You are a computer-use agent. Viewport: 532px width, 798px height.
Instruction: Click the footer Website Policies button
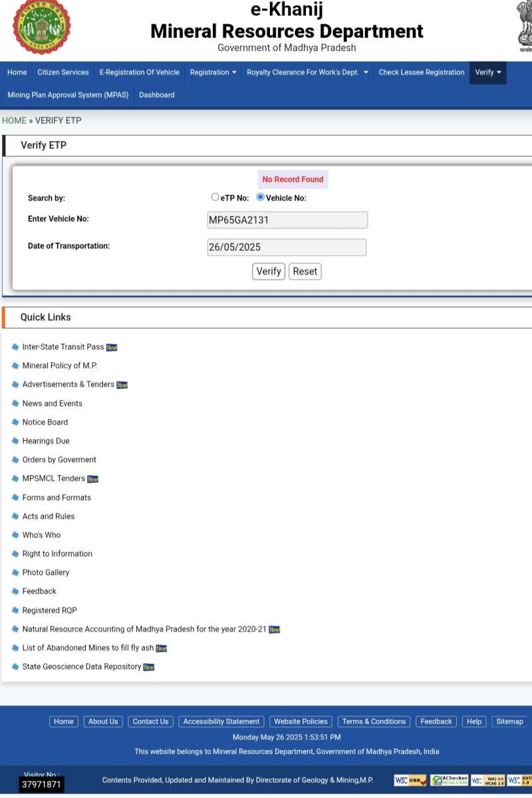click(x=301, y=722)
